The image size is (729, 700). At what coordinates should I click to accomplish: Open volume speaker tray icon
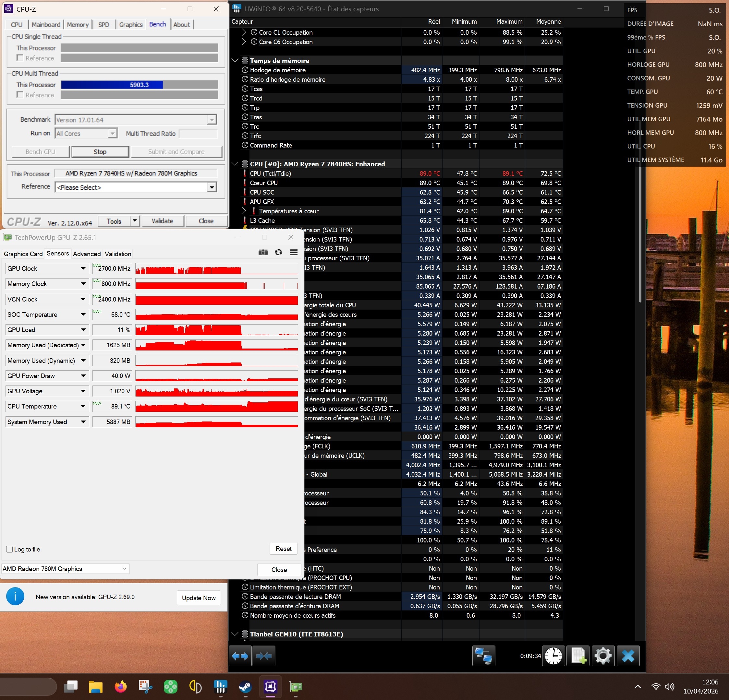[670, 686]
